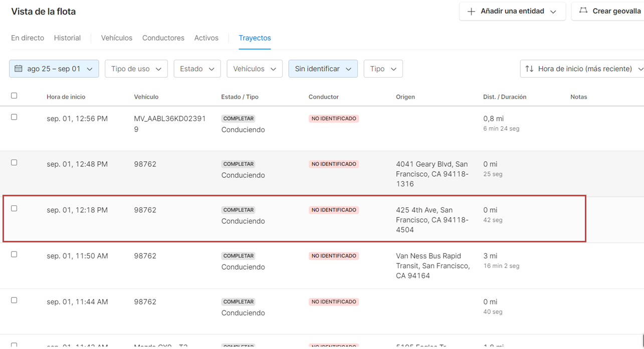Toggle the select-all checkbox in table header
The height and width of the screenshot is (349, 644).
14,96
